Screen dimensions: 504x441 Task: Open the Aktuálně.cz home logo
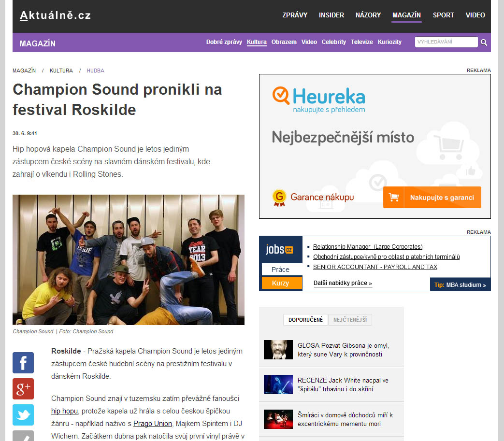pos(55,15)
